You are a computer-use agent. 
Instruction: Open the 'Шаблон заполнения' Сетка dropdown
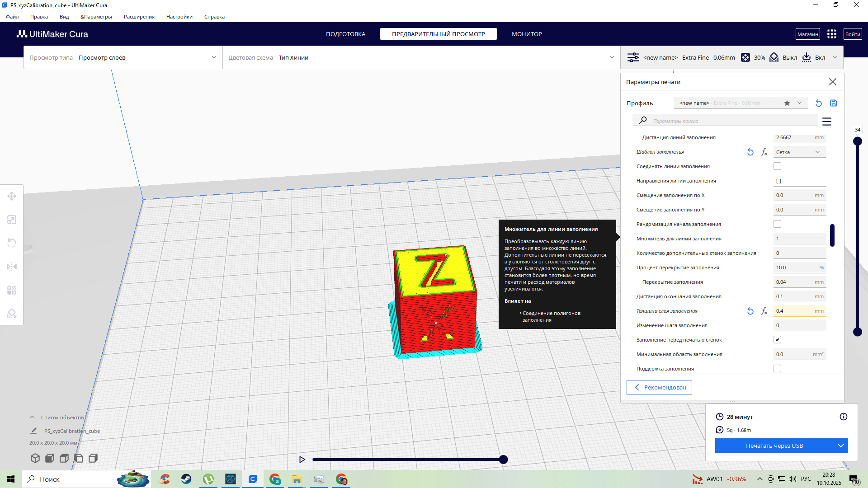(799, 152)
